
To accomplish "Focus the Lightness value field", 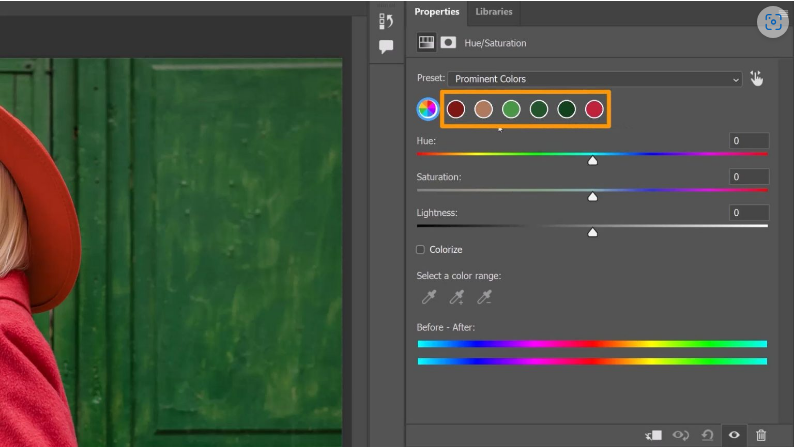I will (749, 213).
